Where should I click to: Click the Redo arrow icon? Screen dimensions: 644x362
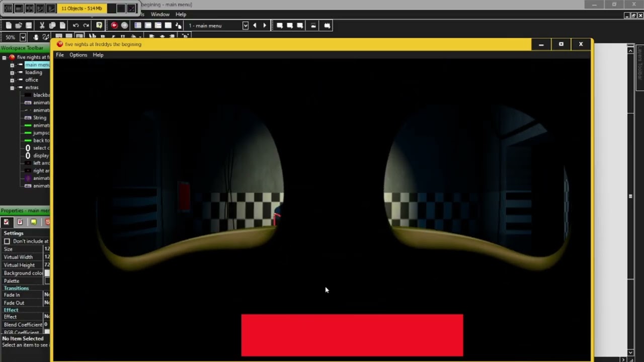(86, 26)
